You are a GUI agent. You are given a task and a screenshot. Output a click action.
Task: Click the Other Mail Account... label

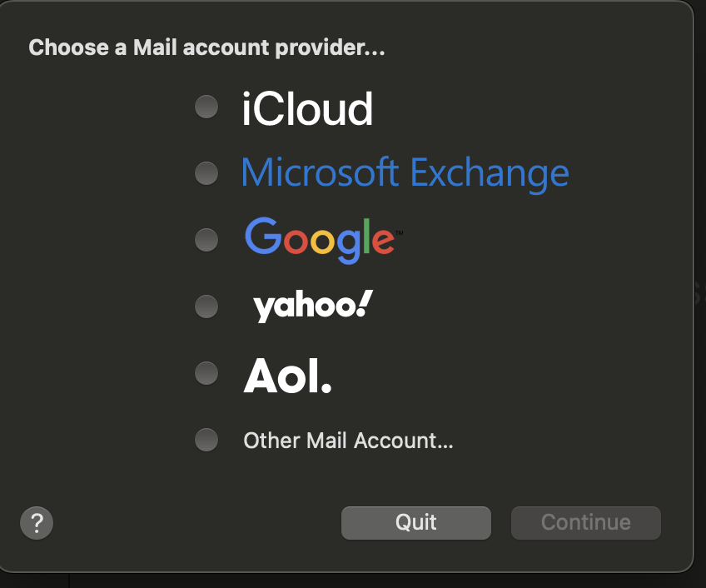(348, 440)
